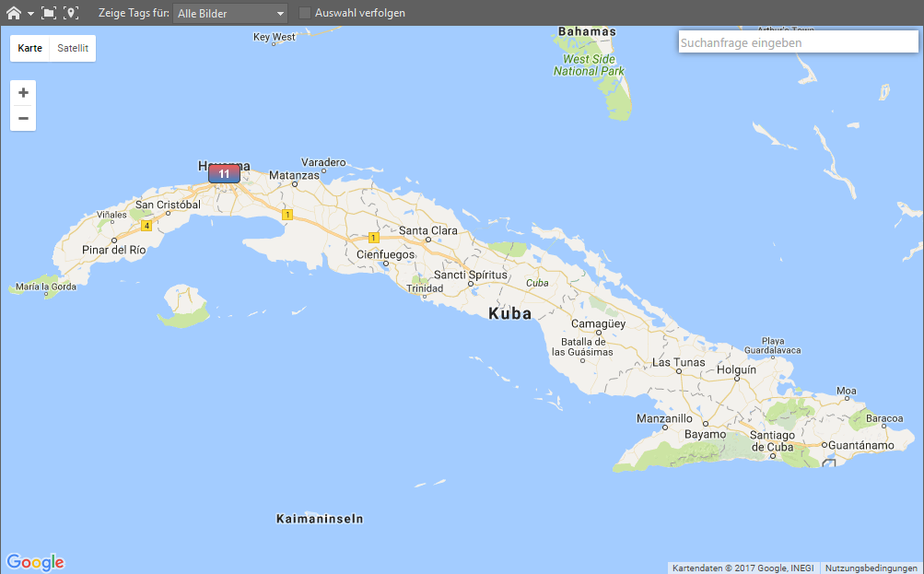Click the Google logo on the map

click(x=35, y=562)
